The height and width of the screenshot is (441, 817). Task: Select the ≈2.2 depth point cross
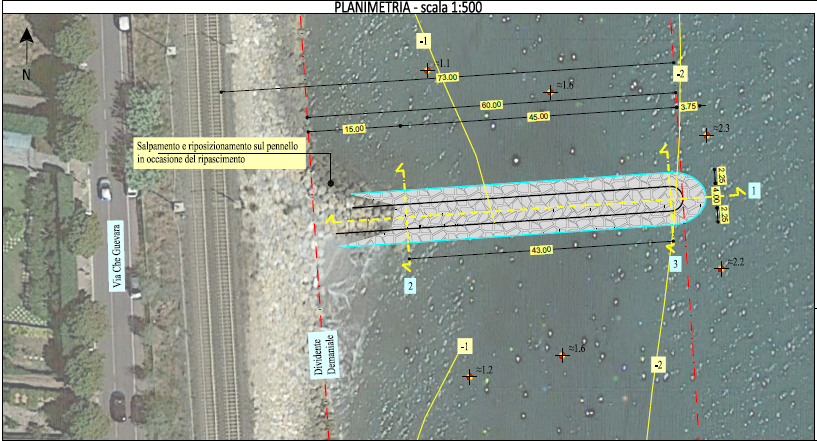coord(720,268)
